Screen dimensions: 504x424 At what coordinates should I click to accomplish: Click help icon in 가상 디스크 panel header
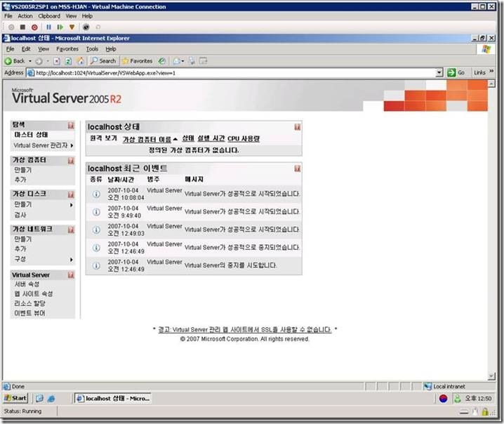click(71, 194)
